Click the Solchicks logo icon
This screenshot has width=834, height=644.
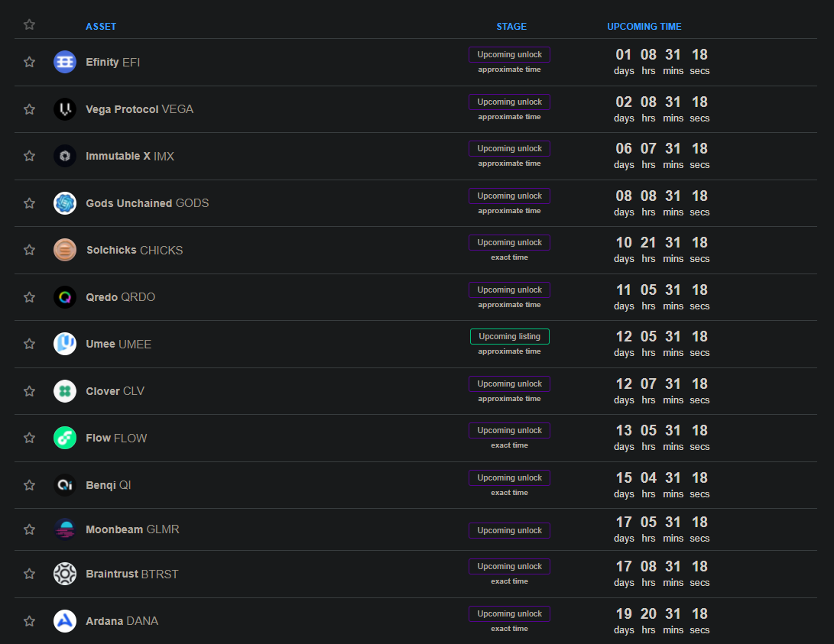click(x=65, y=251)
